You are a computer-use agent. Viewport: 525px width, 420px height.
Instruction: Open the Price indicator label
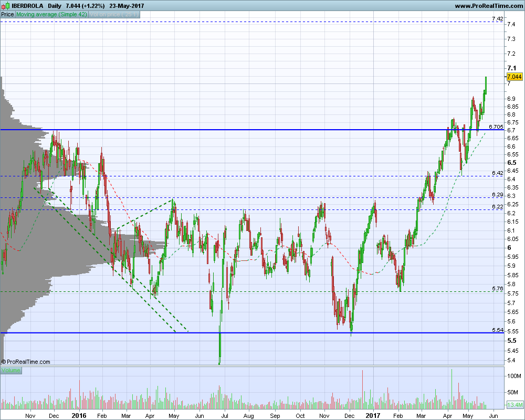(7, 14)
